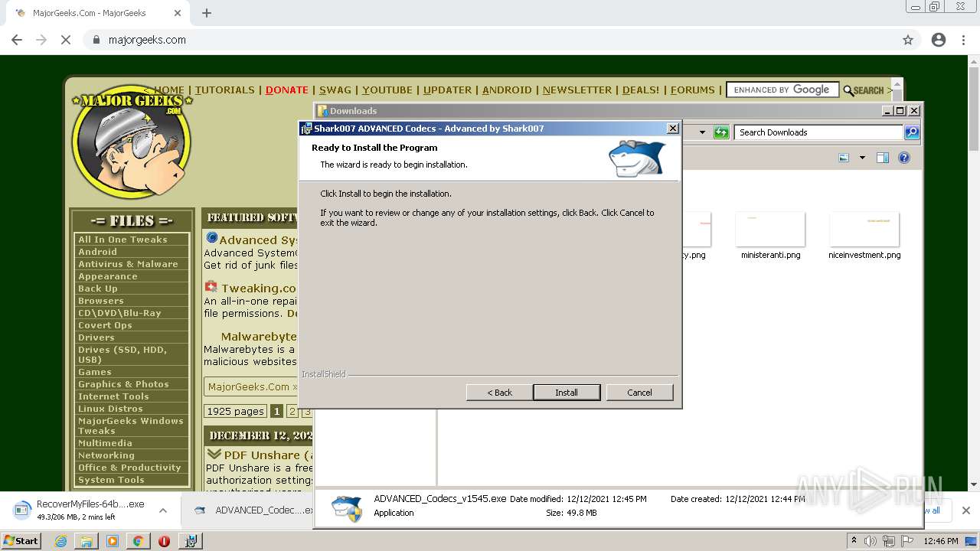Click Install in the Shark007 wizard

click(567, 392)
